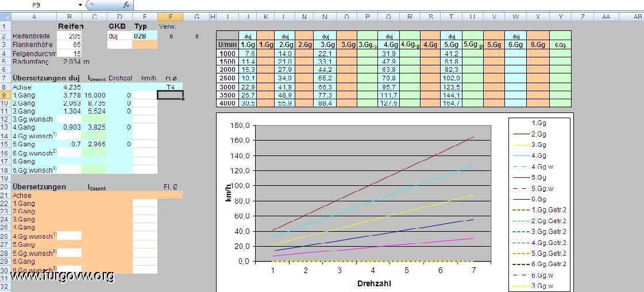Select the GKB cell containing duj
644x292 pixels.
point(119,36)
